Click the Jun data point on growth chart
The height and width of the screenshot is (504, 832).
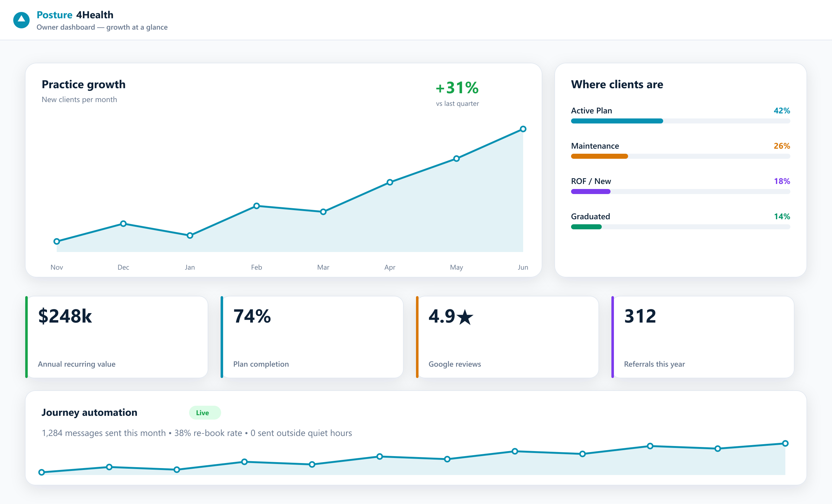pos(523,129)
